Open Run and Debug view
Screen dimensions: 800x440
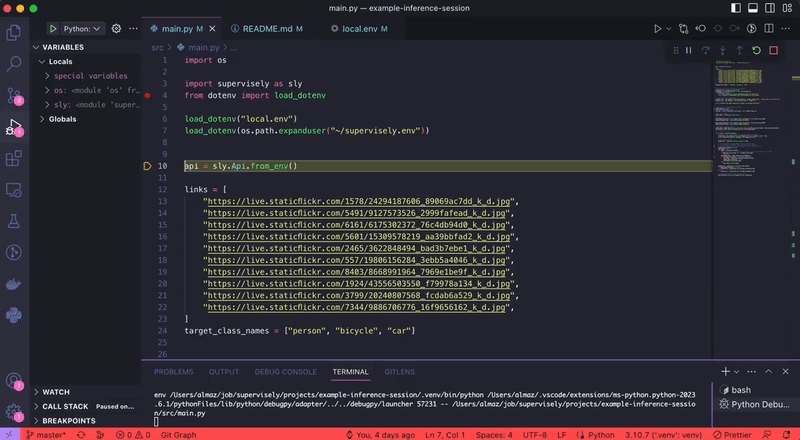click(x=14, y=127)
